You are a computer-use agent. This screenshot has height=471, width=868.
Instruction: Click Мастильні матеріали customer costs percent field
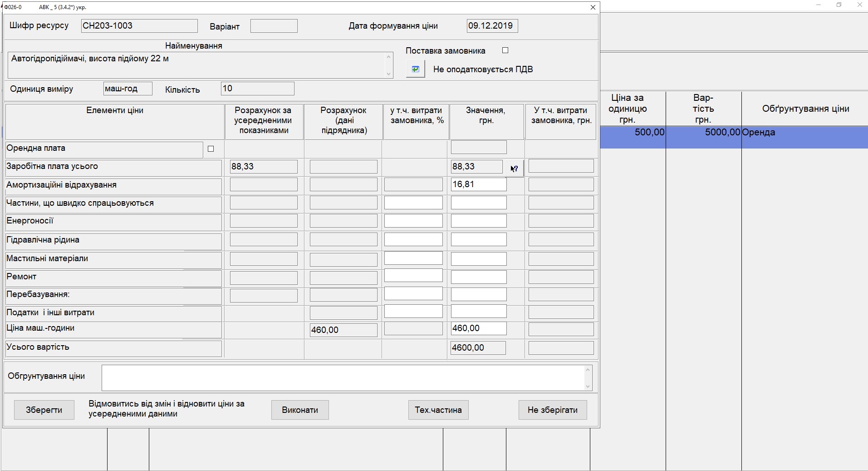tap(413, 258)
